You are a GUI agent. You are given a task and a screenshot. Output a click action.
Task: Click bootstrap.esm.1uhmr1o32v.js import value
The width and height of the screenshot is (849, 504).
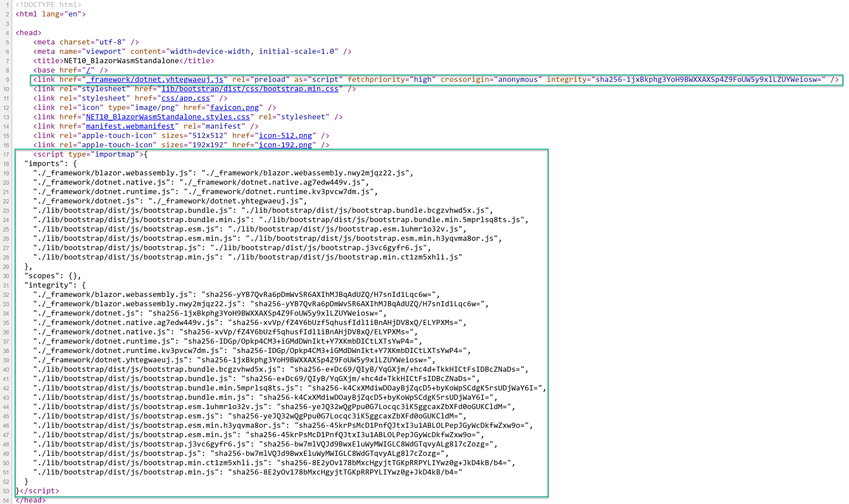[x=345, y=229]
